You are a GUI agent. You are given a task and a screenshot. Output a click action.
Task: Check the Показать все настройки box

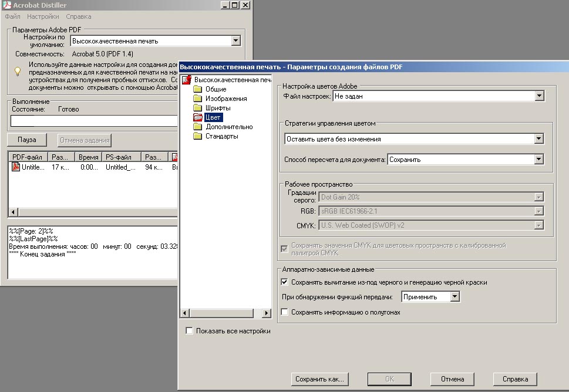click(x=189, y=331)
